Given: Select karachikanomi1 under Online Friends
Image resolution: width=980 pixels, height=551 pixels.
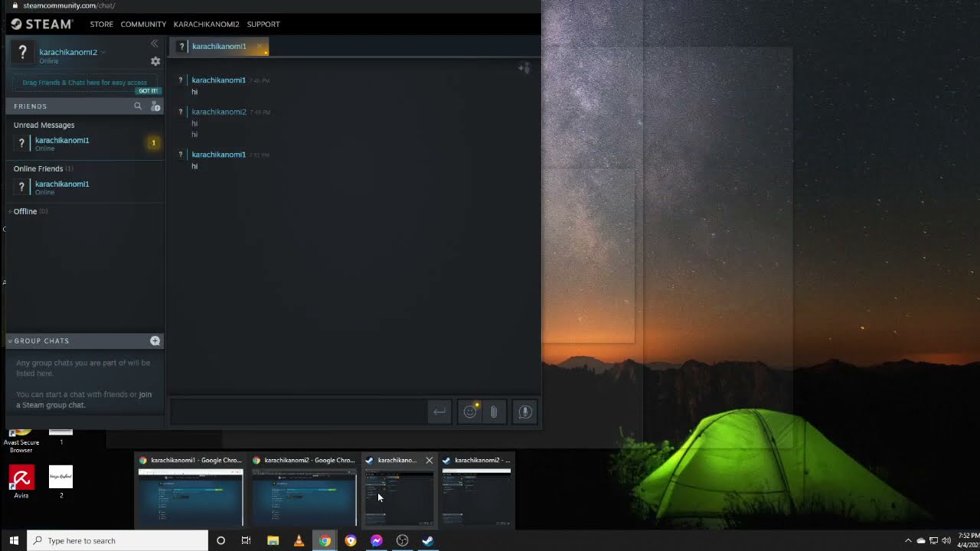Looking at the screenshot, I should coord(84,187).
